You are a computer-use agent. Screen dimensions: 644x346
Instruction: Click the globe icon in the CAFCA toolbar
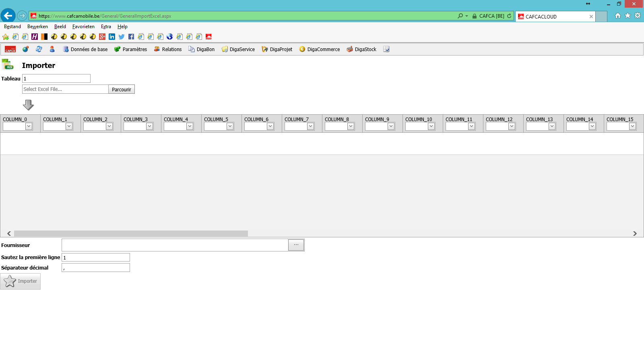25,49
